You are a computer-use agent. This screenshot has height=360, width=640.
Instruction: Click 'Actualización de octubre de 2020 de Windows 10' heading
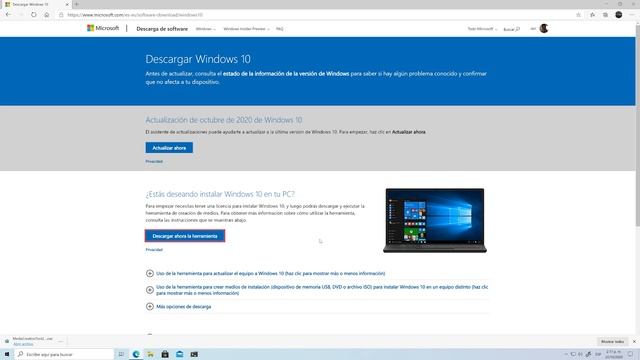tap(224, 120)
